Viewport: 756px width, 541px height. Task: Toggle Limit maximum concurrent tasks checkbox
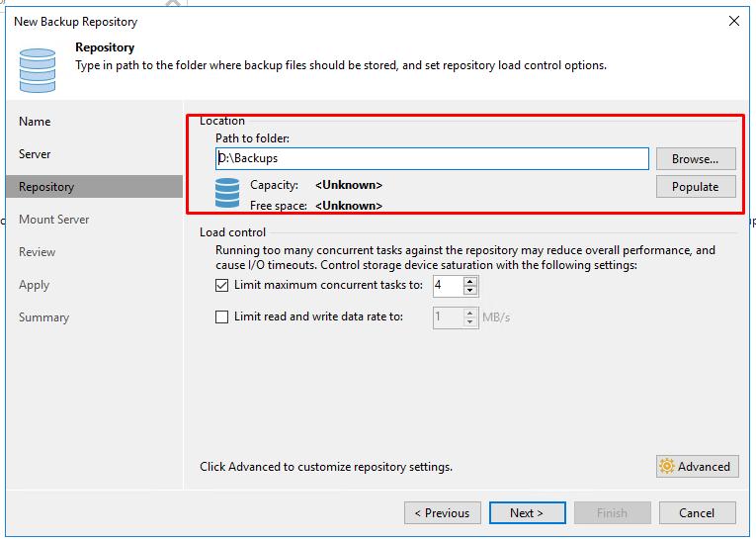(221, 285)
